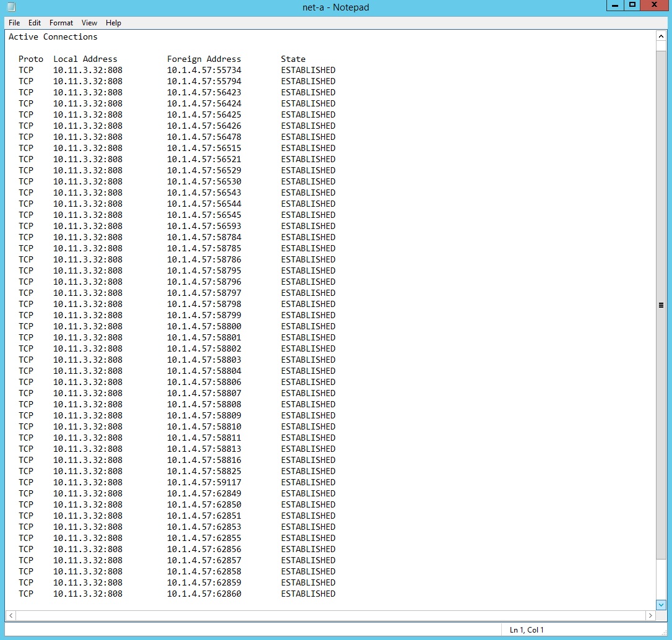672x640 pixels.
Task: Click foreign address 10.1.4.57:56424
Action: coord(204,104)
